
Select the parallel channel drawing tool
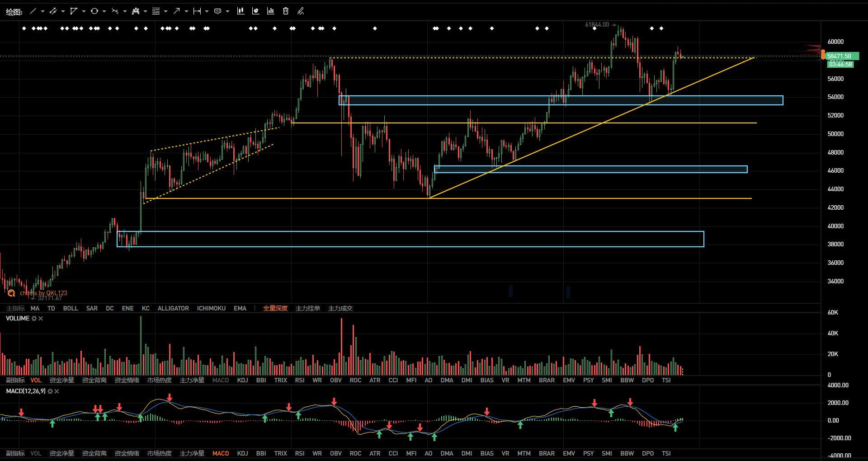click(x=53, y=11)
